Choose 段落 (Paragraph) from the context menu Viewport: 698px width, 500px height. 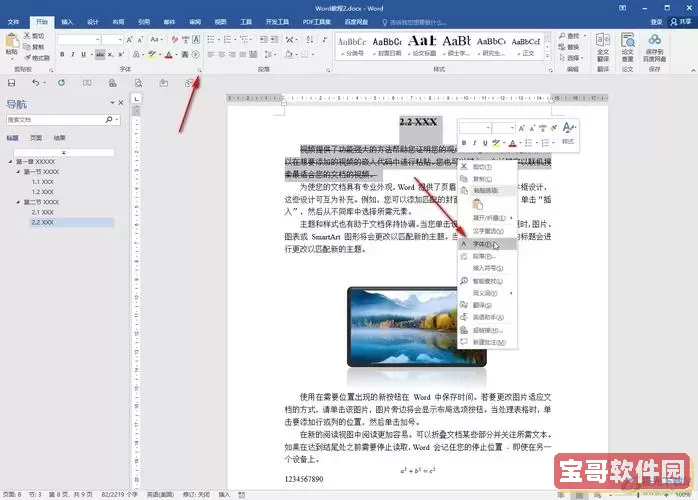coord(487,256)
